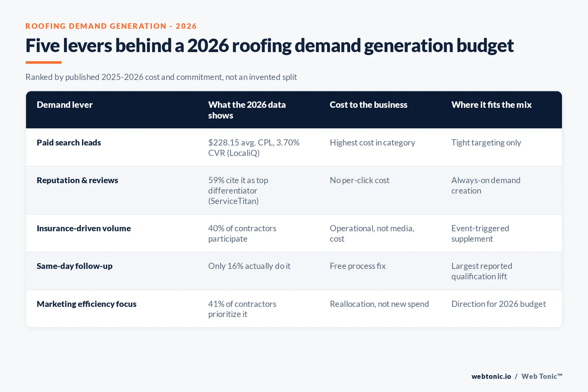
Task: Click the 'What the 2026 data shows' header
Action: coord(247,110)
